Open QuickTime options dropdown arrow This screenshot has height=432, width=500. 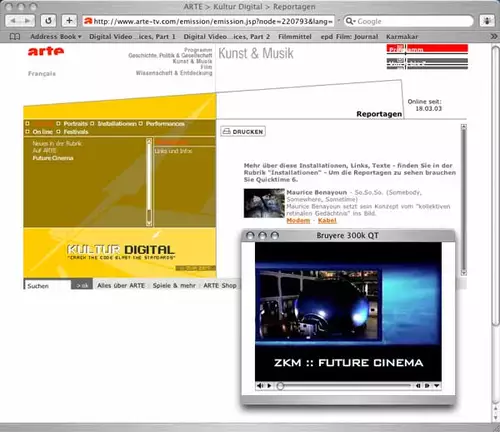[x=436, y=386]
